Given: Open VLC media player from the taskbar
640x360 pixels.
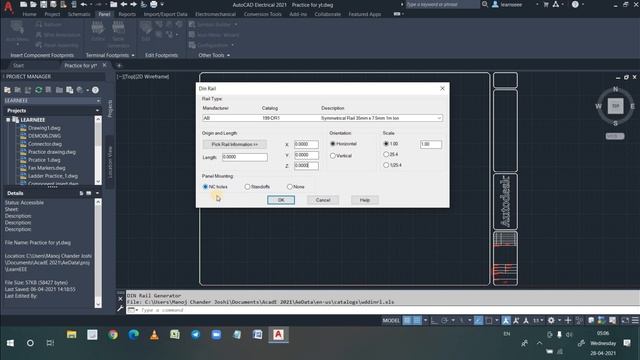Looking at the screenshot, I should pos(154,335).
